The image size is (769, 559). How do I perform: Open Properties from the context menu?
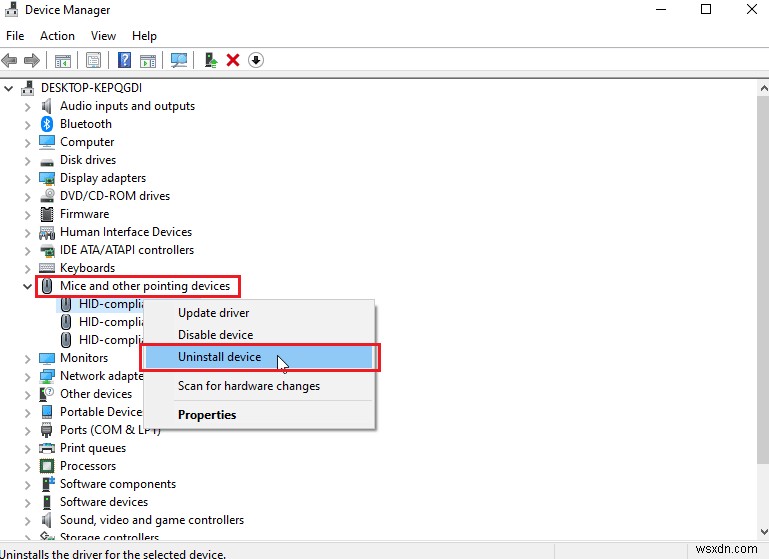258,415
